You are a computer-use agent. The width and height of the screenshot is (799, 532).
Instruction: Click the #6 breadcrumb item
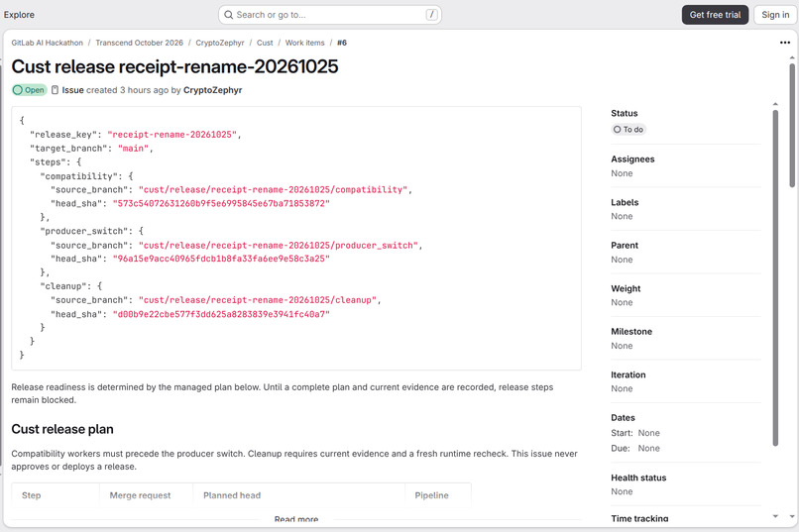point(342,43)
